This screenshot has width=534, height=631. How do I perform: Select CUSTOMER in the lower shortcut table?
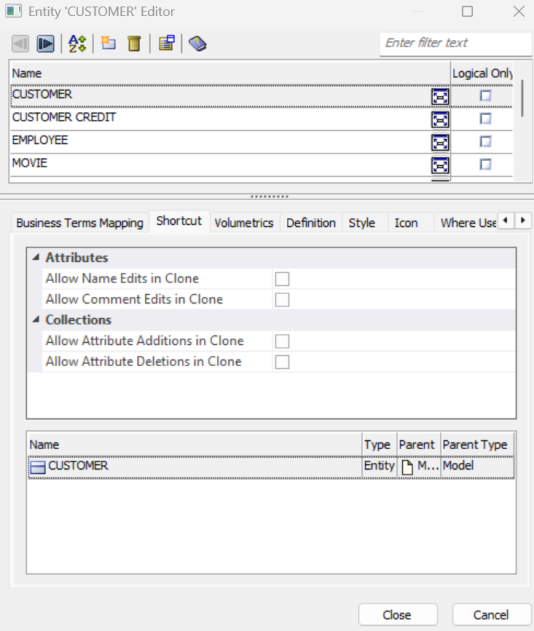pyautogui.click(x=271, y=467)
